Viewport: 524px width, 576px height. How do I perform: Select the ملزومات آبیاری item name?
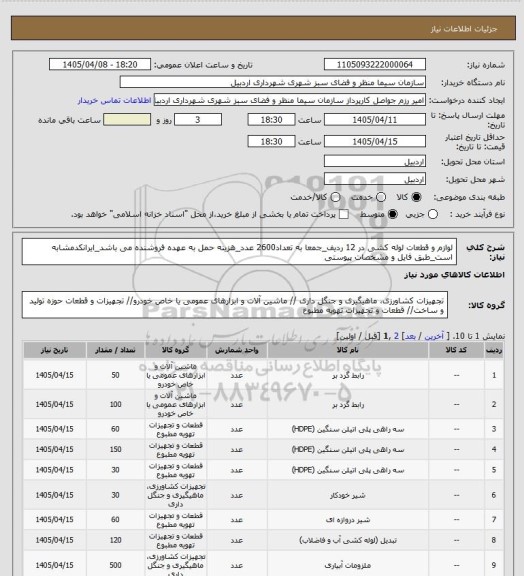[348, 565]
